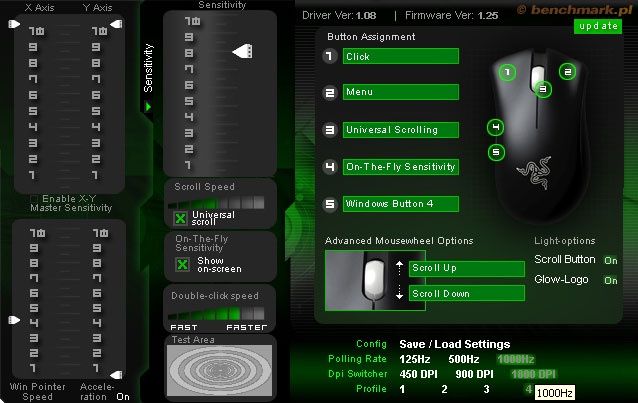Toggle Show on-screen sensitivity checkbox
The image size is (638, 403).
click(182, 265)
